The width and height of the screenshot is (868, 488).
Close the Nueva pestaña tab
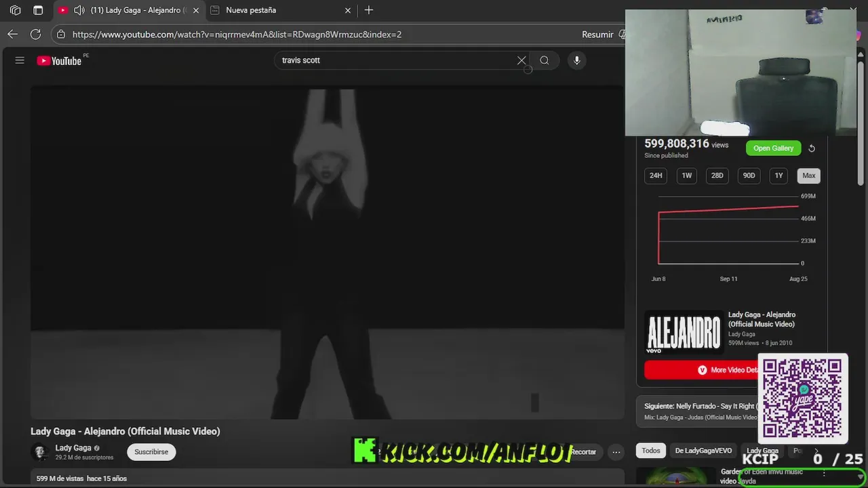pos(348,10)
